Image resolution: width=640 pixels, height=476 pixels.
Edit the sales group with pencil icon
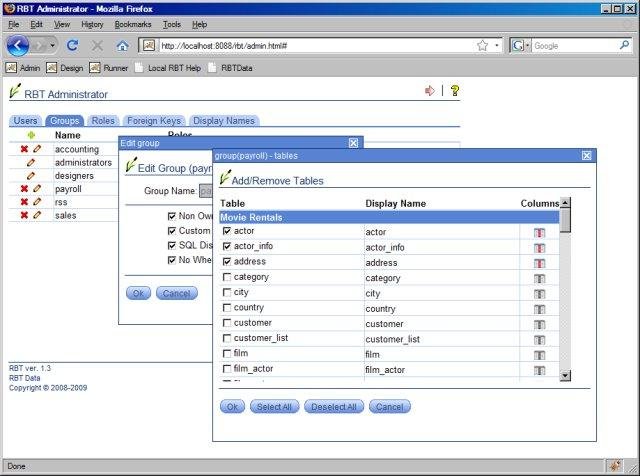37,215
